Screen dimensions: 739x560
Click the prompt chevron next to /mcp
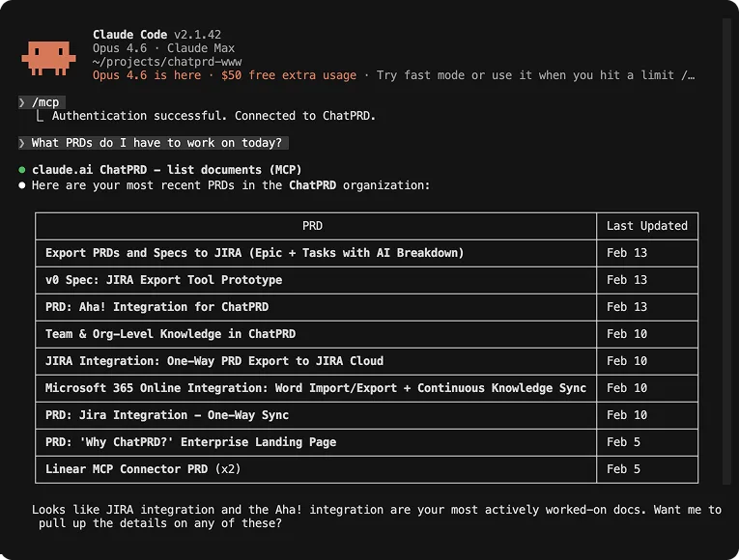[x=22, y=101]
